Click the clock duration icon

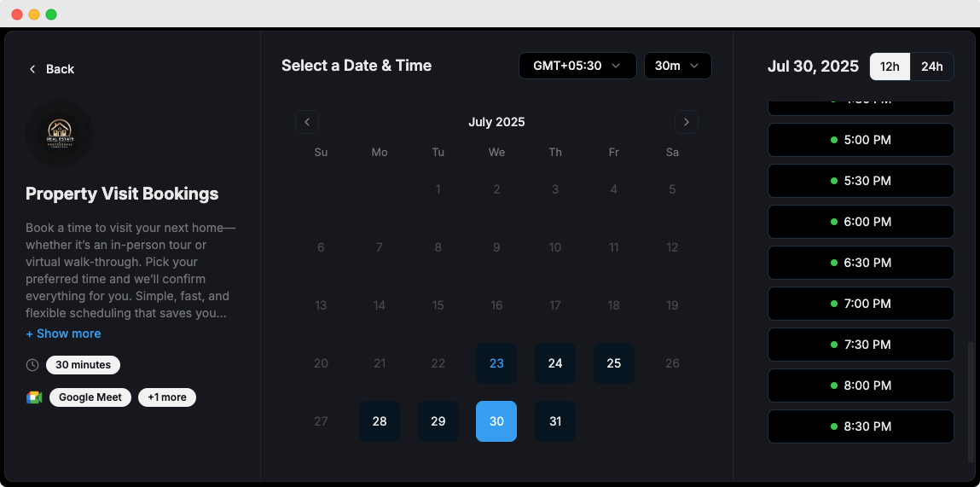click(x=32, y=365)
